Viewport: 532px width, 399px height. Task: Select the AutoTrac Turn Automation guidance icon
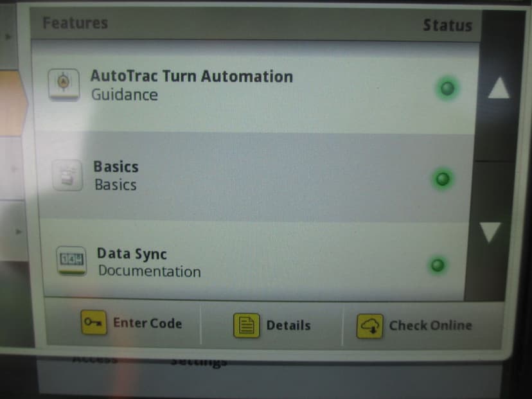[64, 84]
